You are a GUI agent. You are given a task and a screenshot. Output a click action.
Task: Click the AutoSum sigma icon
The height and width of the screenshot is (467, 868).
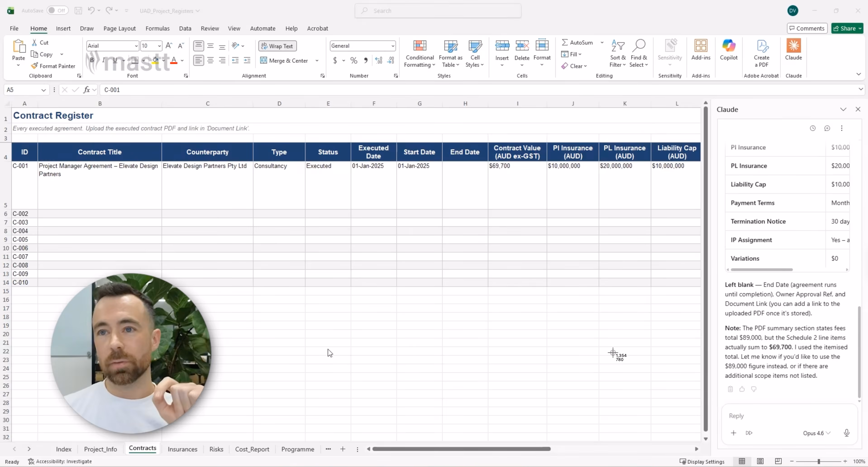(564, 42)
